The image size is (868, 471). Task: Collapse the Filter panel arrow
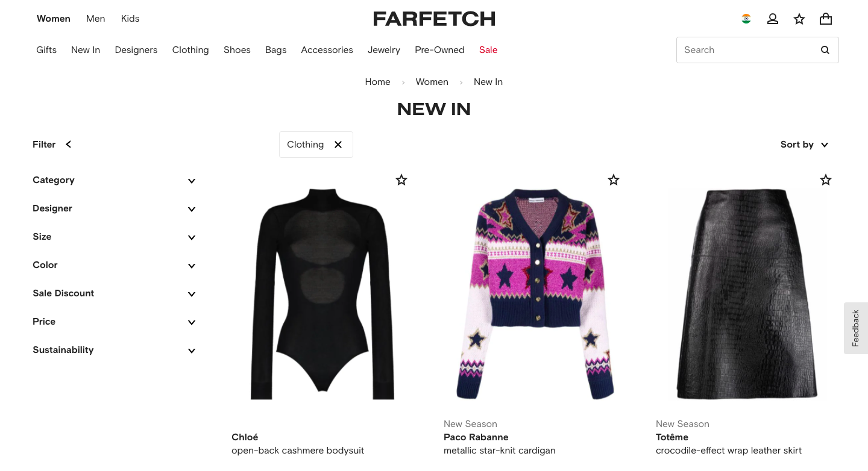click(69, 145)
